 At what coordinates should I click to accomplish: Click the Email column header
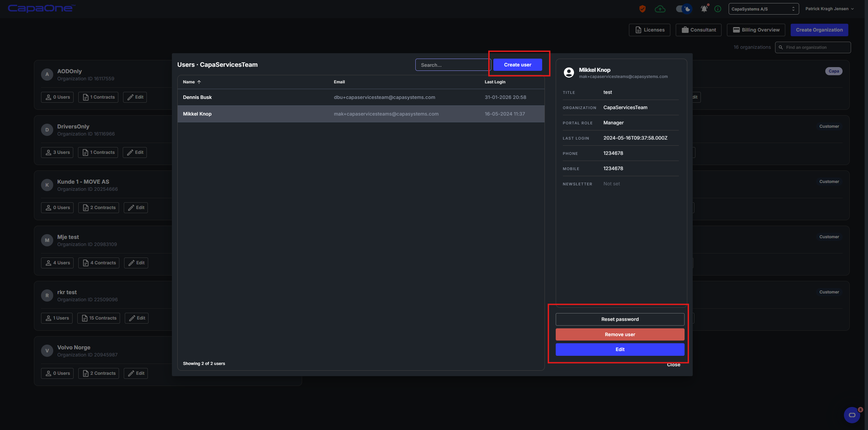pyautogui.click(x=339, y=82)
